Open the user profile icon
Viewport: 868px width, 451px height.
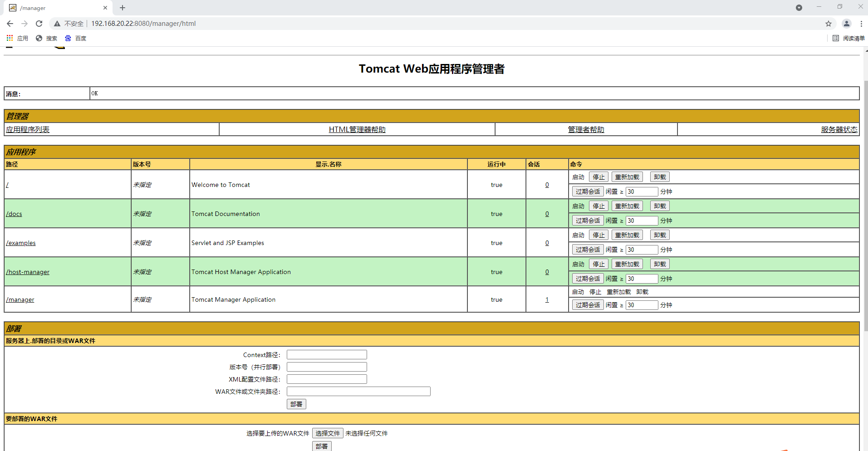point(847,24)
